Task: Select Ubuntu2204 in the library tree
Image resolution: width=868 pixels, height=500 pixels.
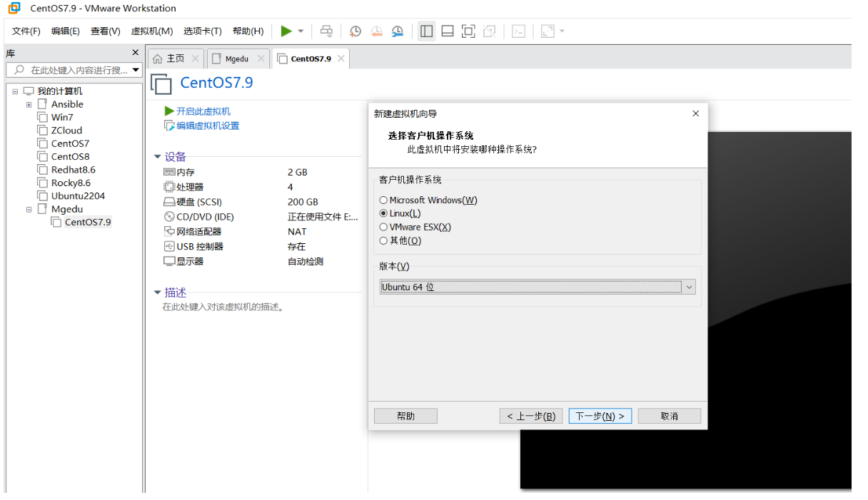Action: [78, 196]
